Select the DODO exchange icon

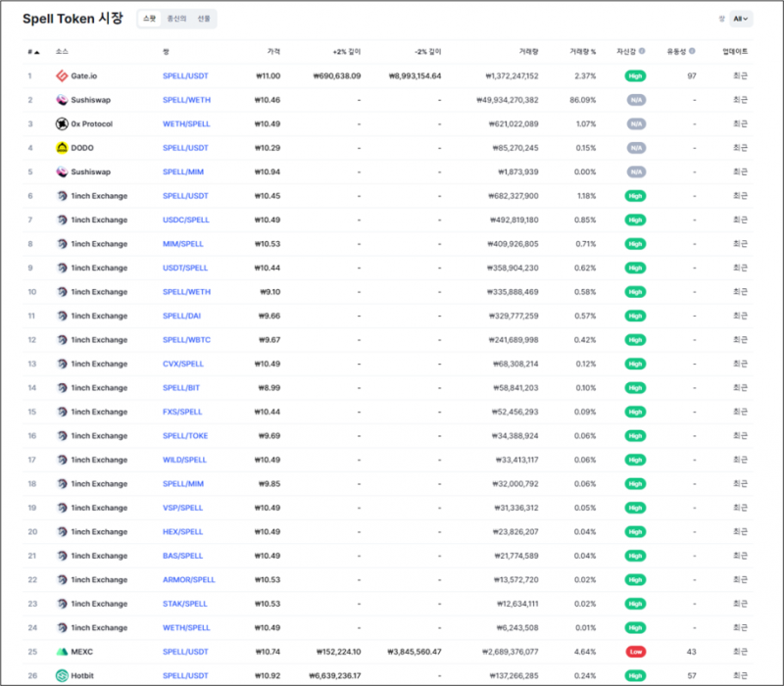[60, 147]
